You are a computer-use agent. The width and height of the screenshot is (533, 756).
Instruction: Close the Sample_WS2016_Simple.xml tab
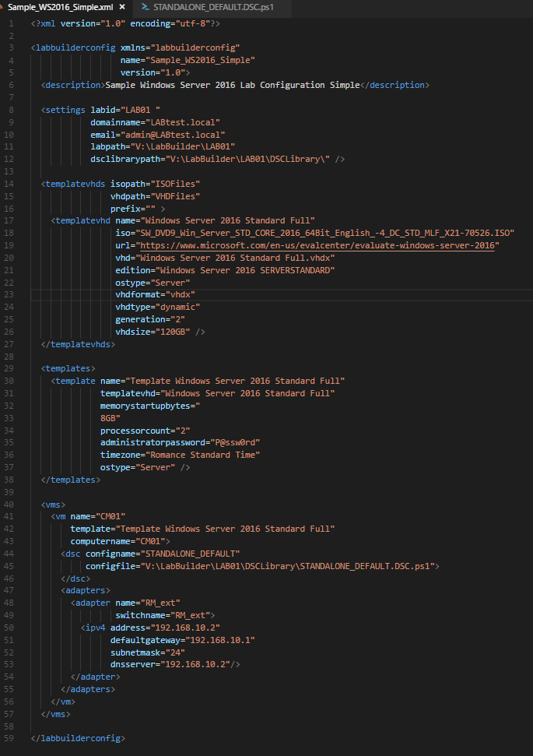[x=122, y=7]
